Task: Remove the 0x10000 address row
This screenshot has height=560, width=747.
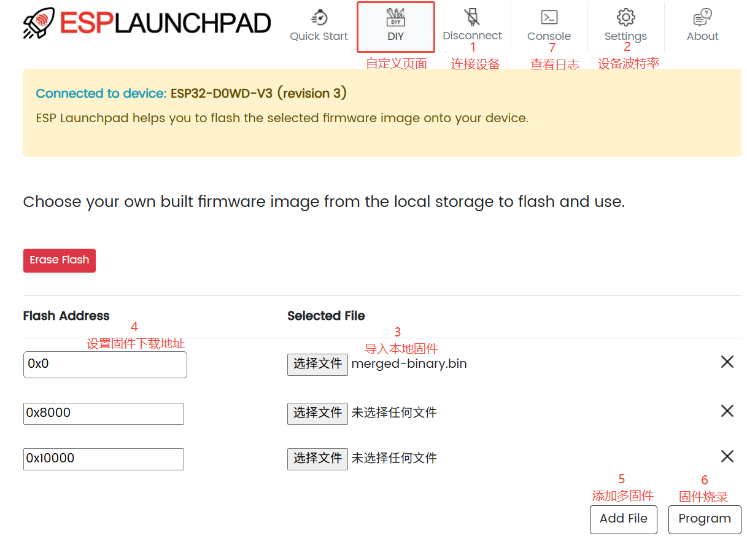Action: tap(727, 456)
